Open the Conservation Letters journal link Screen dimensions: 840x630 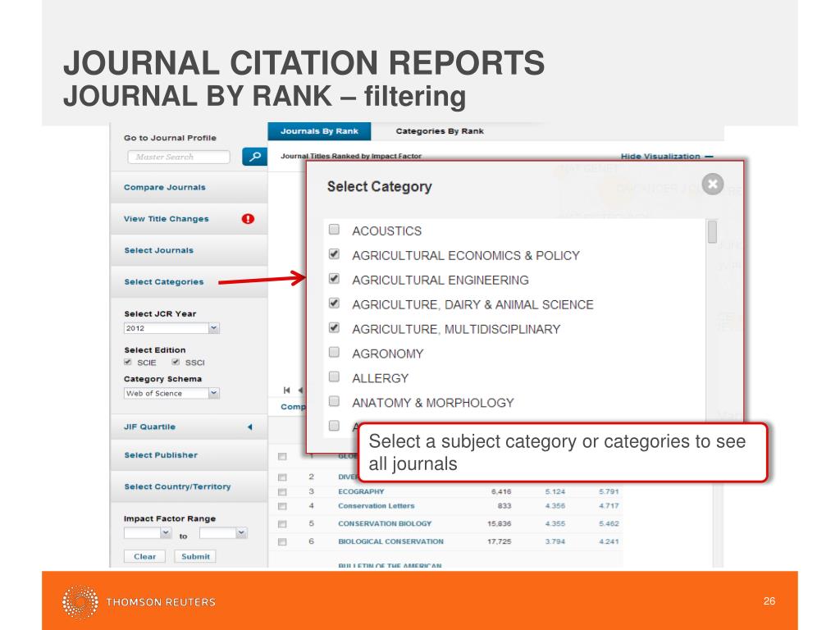[376, 505]
